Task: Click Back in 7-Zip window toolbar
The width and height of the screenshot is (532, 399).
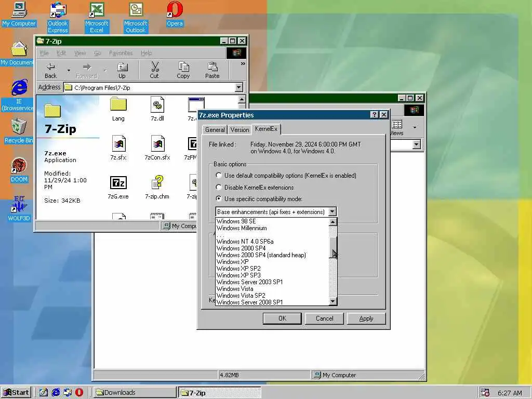Action: coord(50,71)
